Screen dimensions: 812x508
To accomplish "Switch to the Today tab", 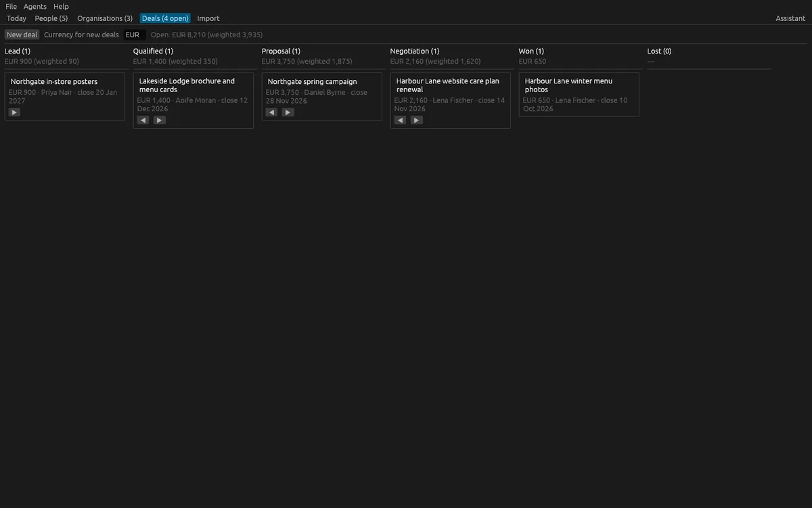I will click(16, 18).
